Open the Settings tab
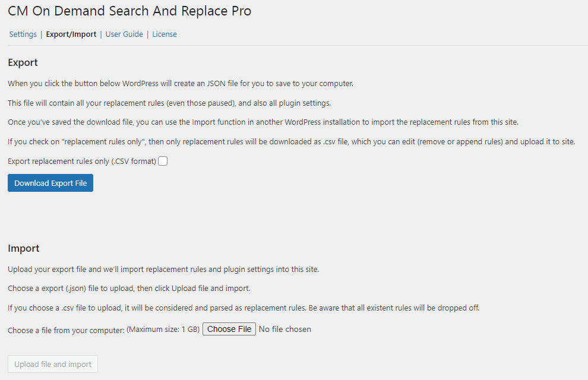 [23, 34]
